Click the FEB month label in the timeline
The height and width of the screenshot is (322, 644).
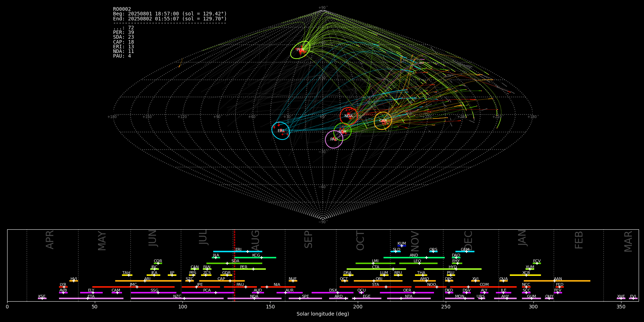[x=579, y=240]
